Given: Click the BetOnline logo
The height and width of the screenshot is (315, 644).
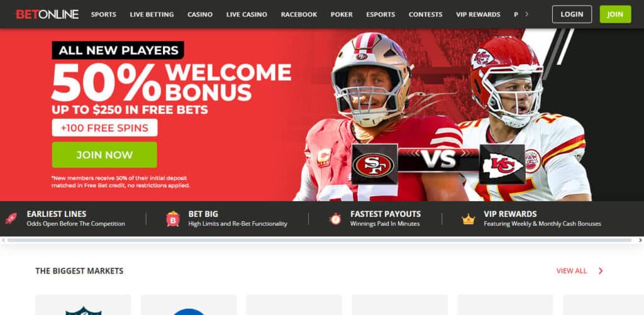Looking at the screenshot, I should (x=47, y=14).
